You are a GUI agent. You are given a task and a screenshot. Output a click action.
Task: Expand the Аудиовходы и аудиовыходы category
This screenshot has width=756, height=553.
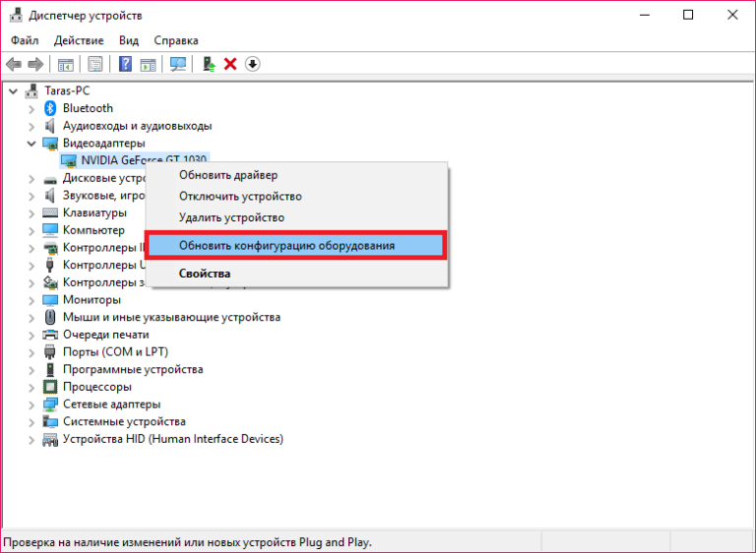(31, 127)
